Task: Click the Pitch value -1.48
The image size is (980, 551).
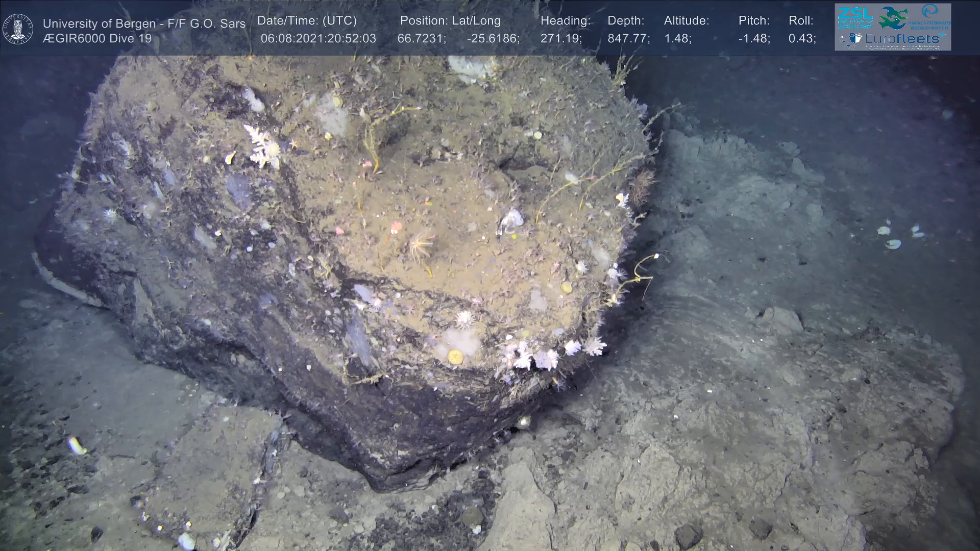Action: coord(754,39)
